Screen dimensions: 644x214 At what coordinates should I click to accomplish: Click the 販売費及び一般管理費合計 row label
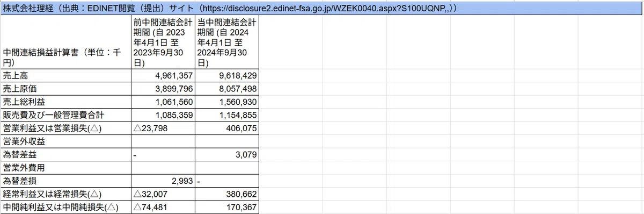point(66,115)
